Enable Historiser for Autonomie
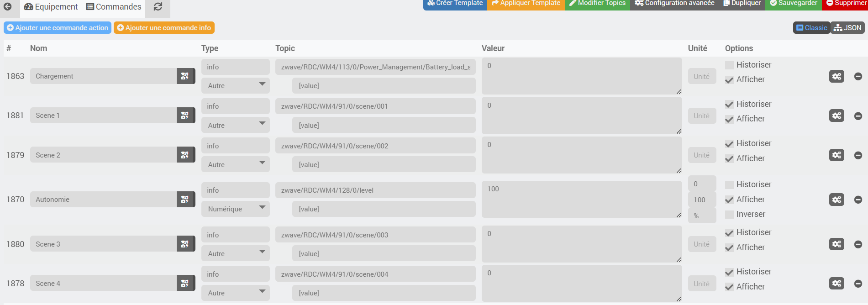868x305 pixels. [729, 185]
